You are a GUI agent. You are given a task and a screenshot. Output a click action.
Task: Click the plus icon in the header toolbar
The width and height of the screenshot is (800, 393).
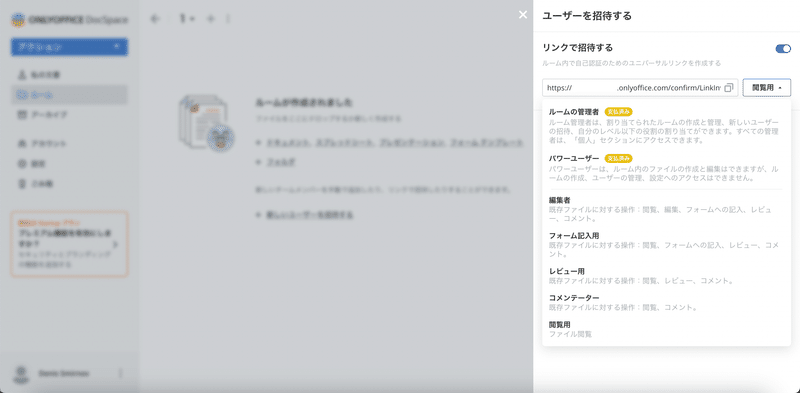tap(211, 19)
